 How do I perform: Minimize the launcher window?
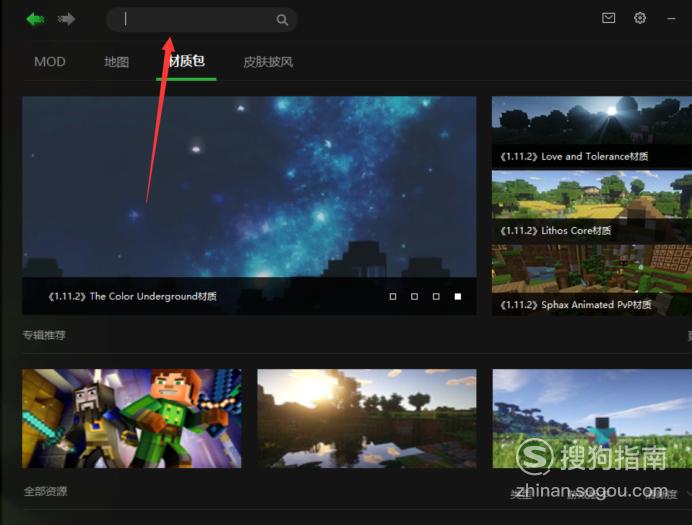671,19
